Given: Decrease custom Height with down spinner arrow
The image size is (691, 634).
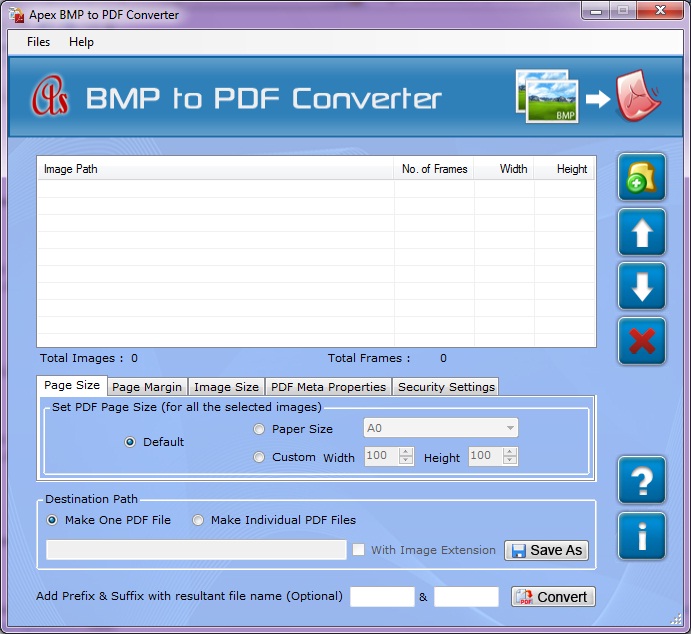Looking at the screenshot, I should (510, 460).
